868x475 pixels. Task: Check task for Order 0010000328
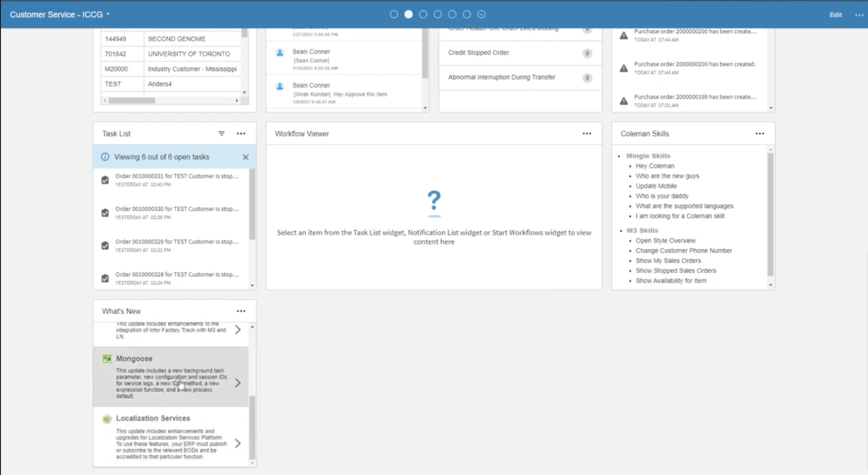tap(105, 278)
